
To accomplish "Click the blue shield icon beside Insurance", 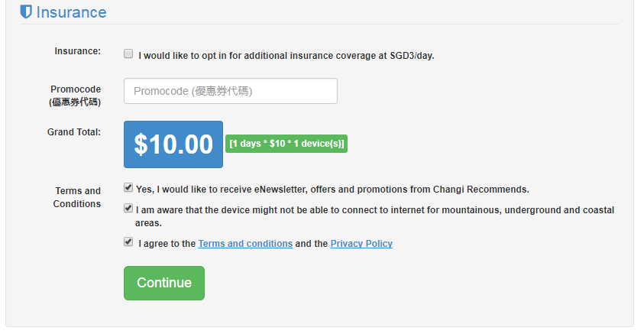I will click(26, 12).
